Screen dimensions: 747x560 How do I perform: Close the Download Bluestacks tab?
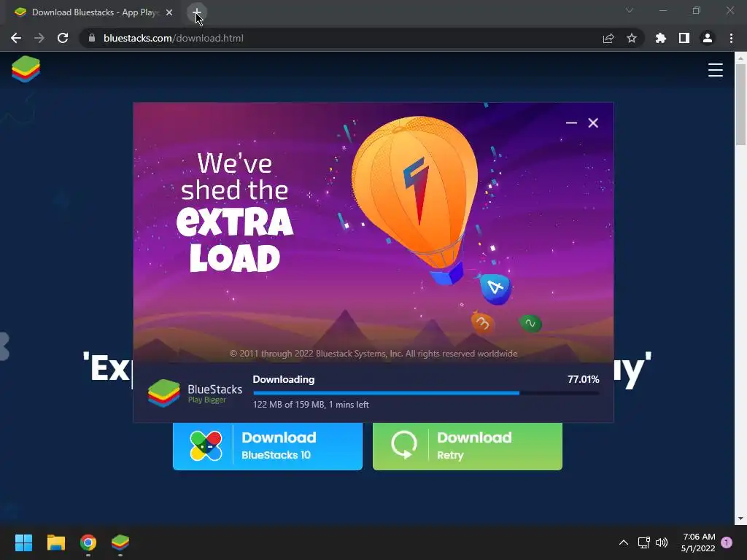point(169,13)
